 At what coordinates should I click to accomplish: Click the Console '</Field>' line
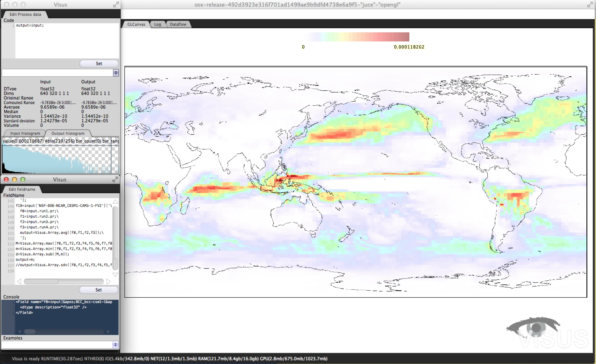(x=24, y=313)
